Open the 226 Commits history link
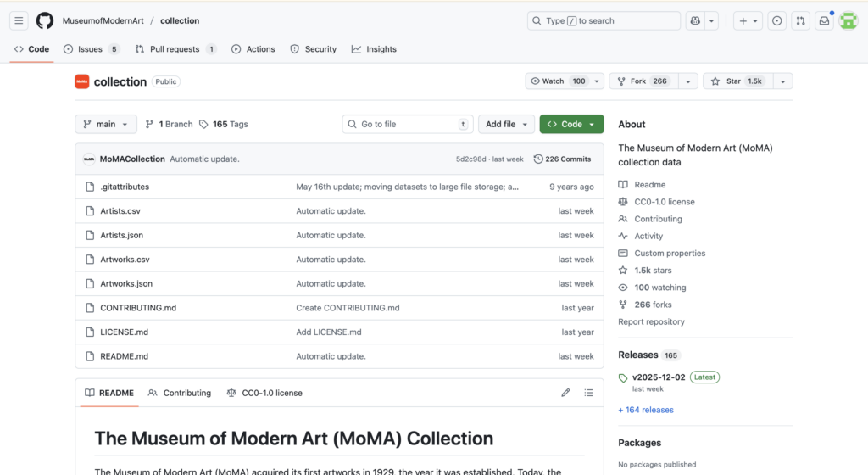Viewport: 868px width, 475px height. [562, 159]
